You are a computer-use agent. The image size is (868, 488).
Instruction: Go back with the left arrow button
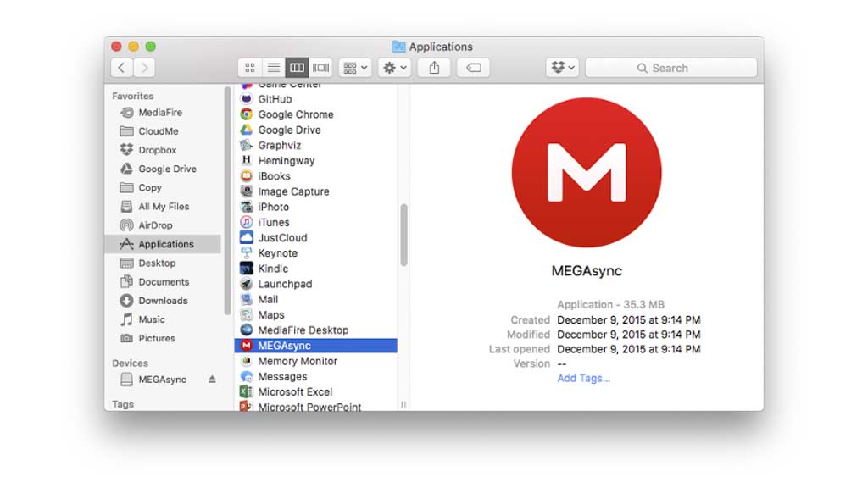click(122, 68)
